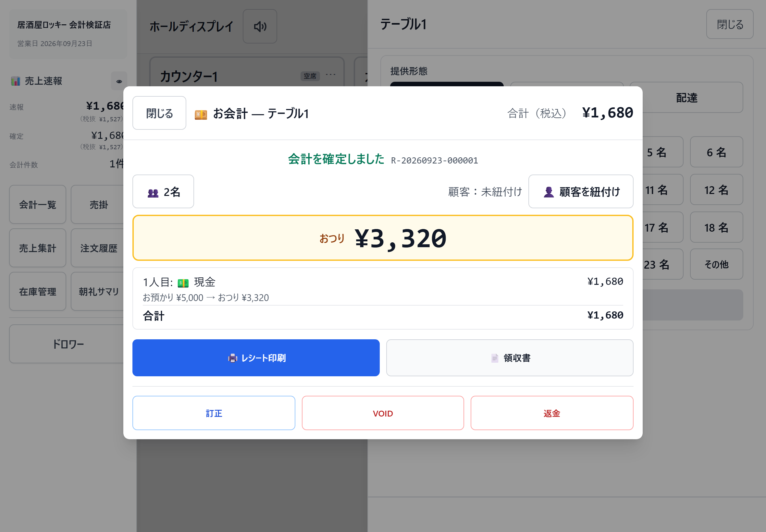Select 配達 delivery service type
This screenshot has height=532, width=766.
click(686, 97)
